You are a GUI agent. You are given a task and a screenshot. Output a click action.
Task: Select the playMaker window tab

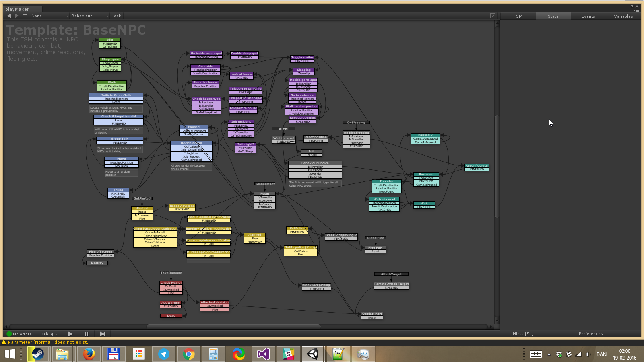tap(22, 9)
